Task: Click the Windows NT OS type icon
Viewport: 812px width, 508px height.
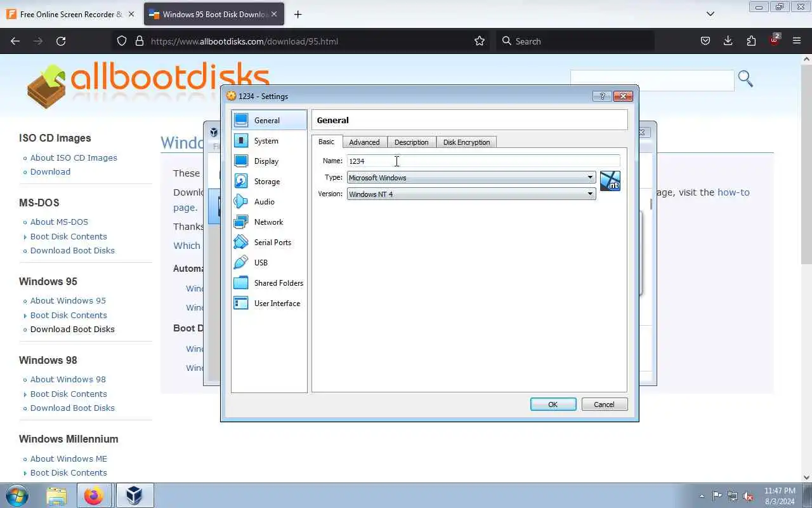Action: 610,181
